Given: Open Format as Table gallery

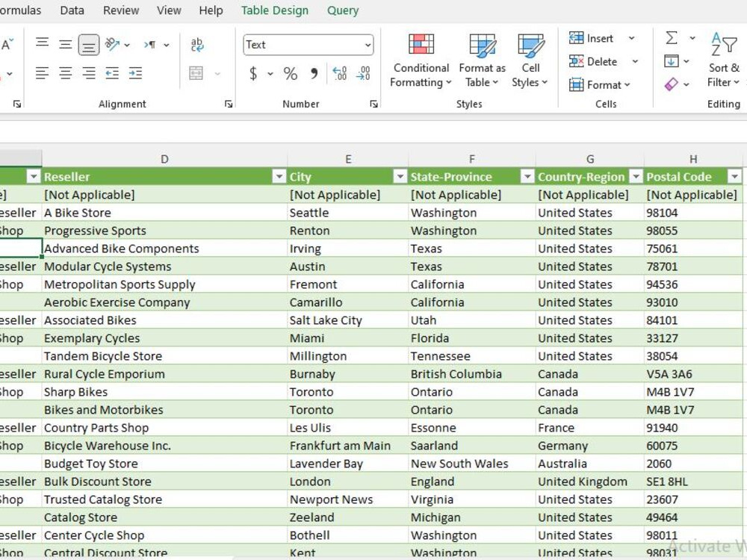Looking at the screenshot, I should 482,60.
